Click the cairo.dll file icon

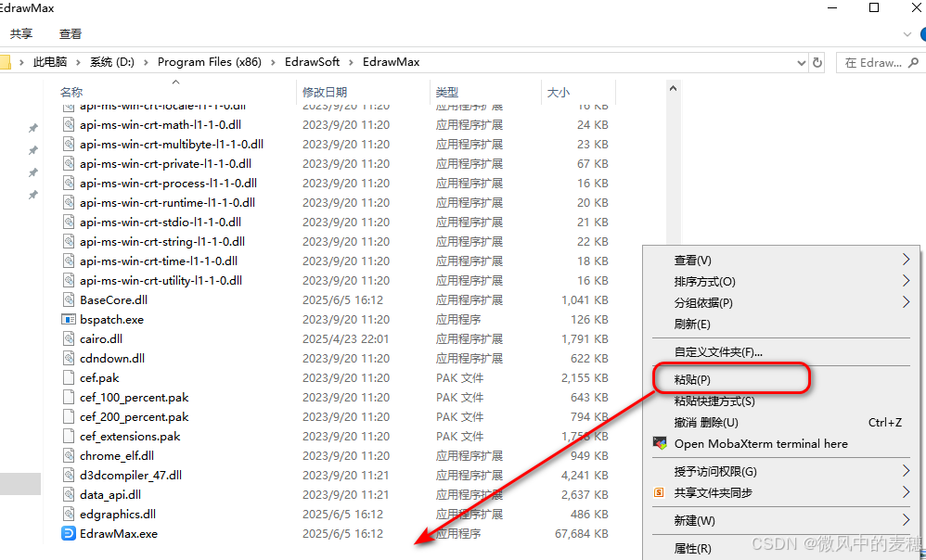pos(69,338)
